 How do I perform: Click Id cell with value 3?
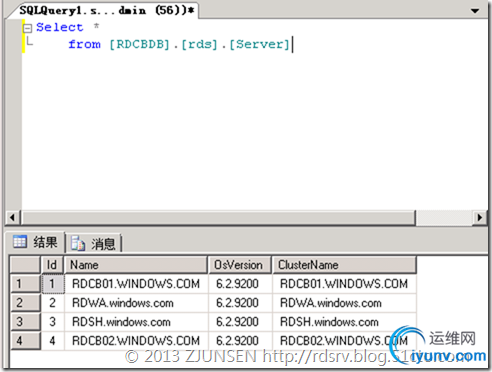(x=53, y=322)
